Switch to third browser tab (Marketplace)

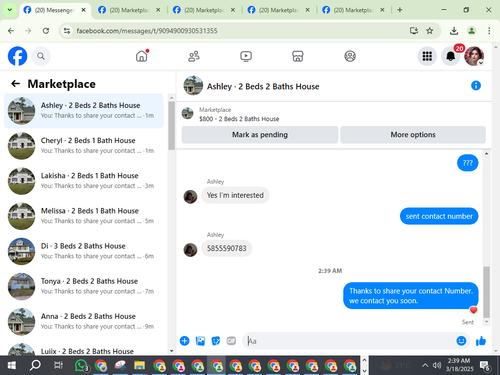[x=204, y=10]
